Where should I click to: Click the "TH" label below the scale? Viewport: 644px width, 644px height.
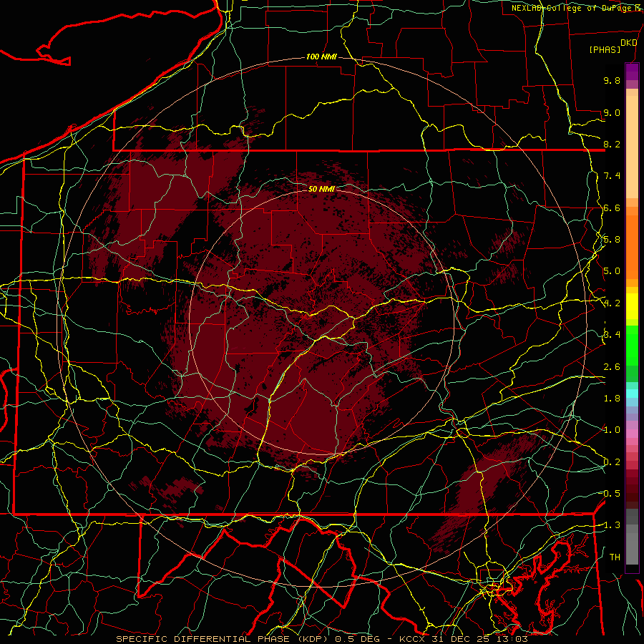(x=615, y=557)
